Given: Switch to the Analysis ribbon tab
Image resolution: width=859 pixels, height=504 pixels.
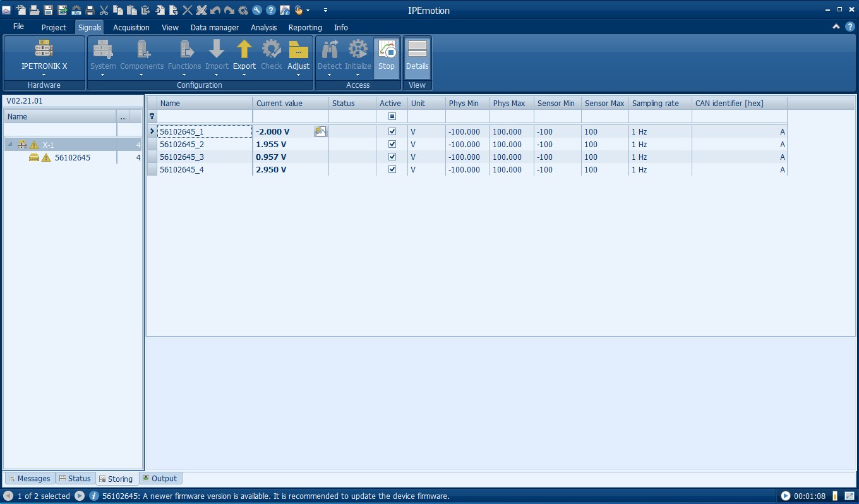Looking at the screenshot, I should (x=264, y=27).
